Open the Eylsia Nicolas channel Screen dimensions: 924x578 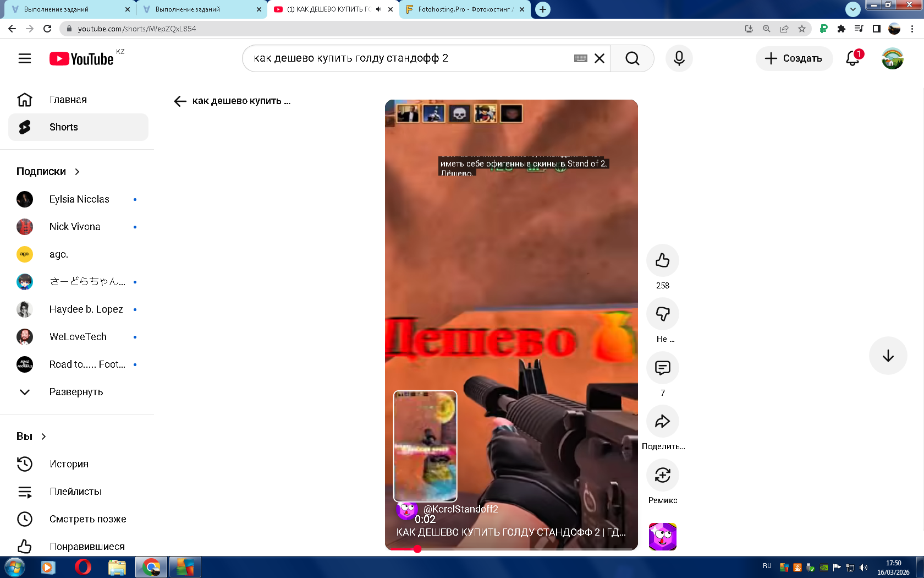point(78,199)
